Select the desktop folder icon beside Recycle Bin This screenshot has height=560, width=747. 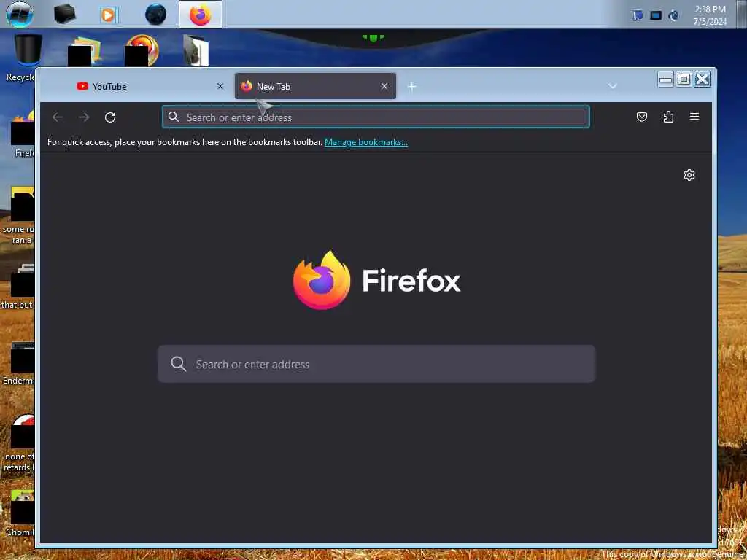click(85, 50)
